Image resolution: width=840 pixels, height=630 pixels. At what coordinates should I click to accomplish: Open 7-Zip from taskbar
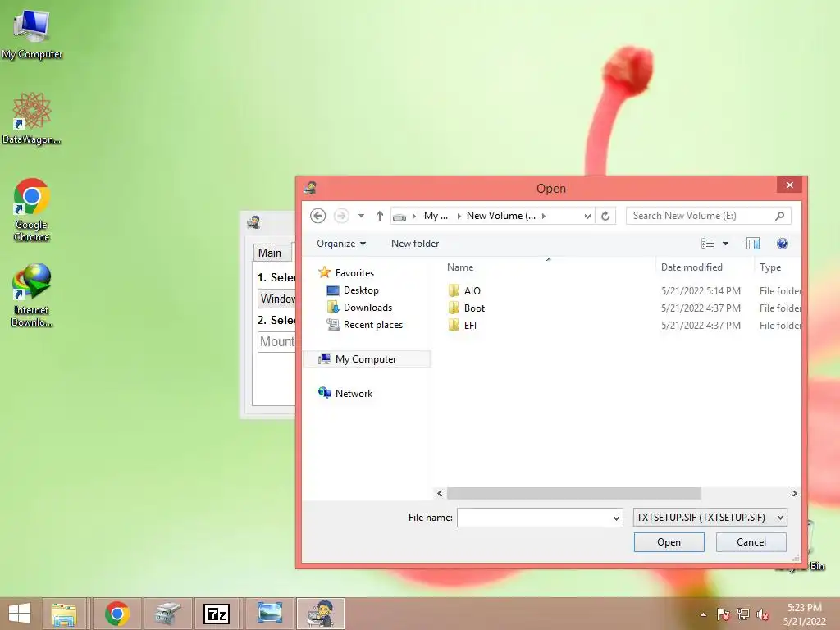point(217,614)
